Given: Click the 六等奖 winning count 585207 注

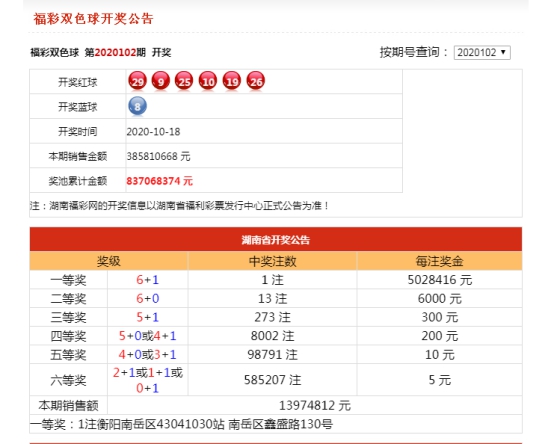Looking at the screenshot, I should 272,380.
